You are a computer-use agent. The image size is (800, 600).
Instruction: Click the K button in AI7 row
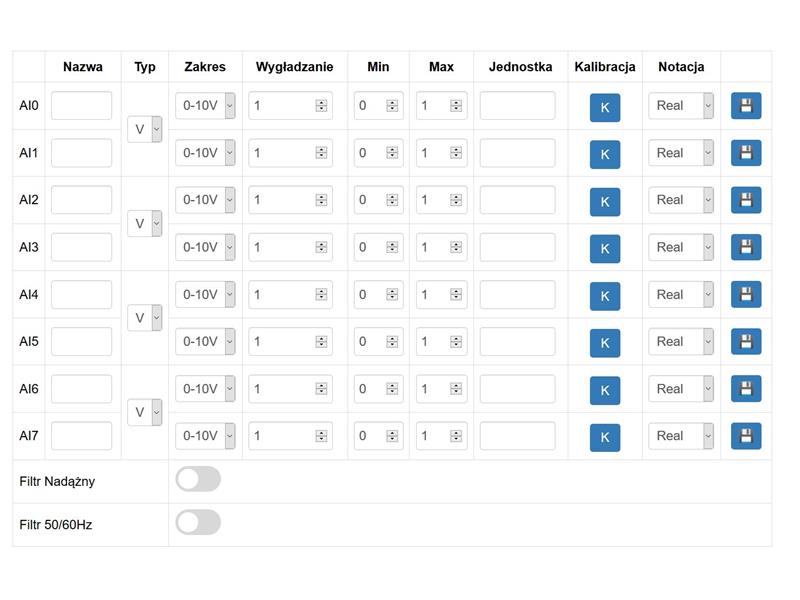(605, 437)
